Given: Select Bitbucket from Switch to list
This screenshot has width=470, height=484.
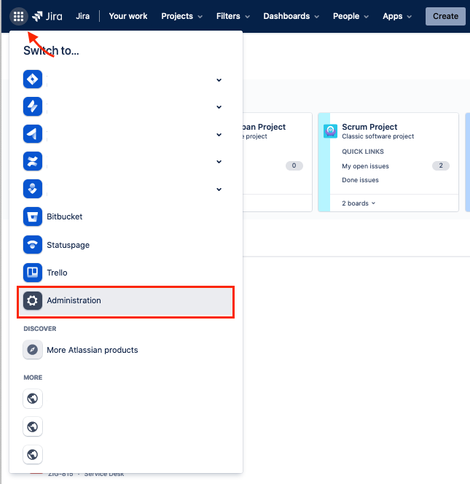Looking at the screenshot, I should tap(126, 217).
